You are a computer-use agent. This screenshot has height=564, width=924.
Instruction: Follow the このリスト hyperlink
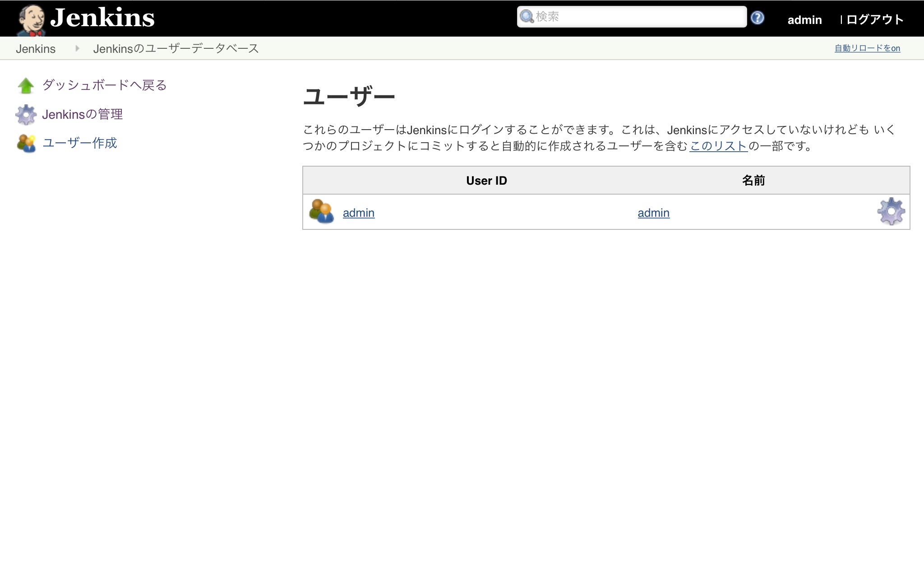[x=717, y=145]
